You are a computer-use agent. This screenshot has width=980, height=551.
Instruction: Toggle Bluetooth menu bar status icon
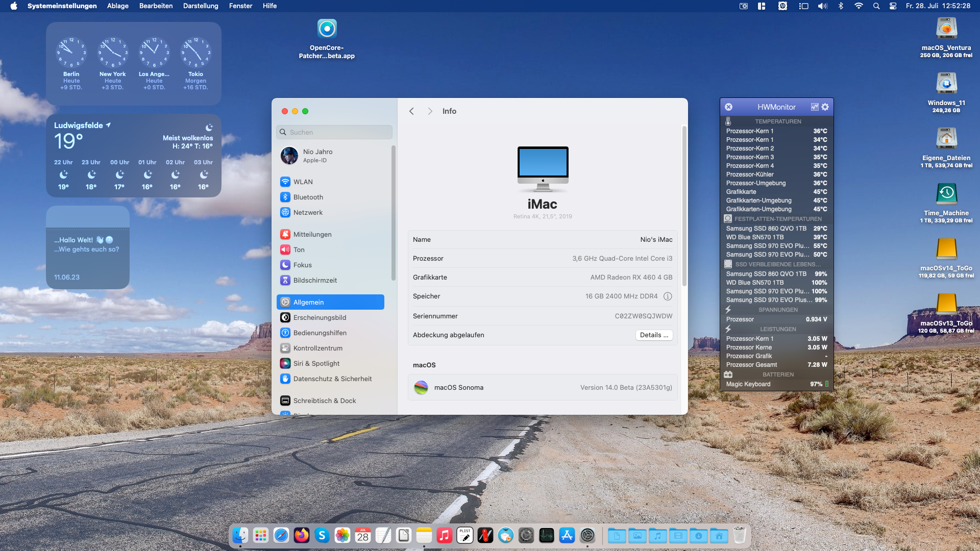click(841, 6)
